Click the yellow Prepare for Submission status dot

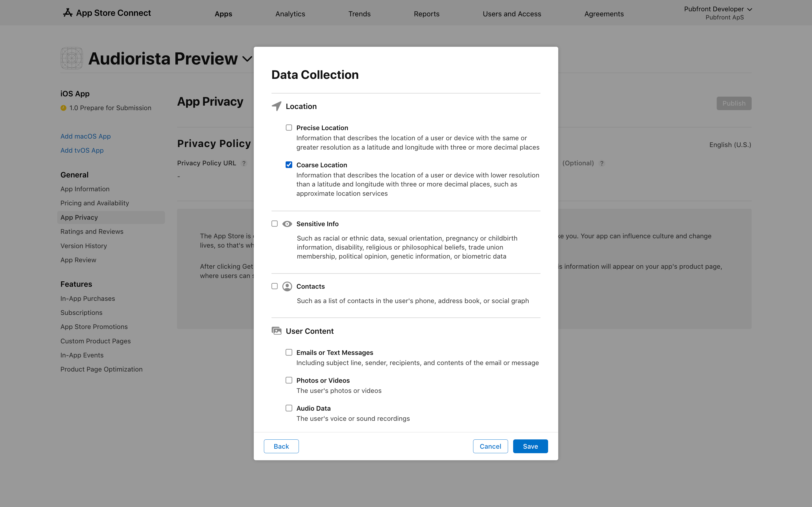[x=63, y=108]
